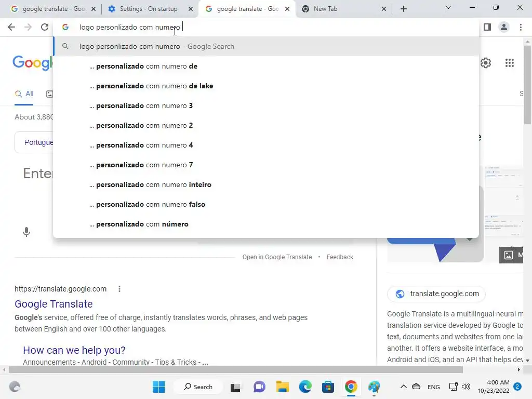Click the translate.google.com chip in knowledge panel
Viewport: 532px width, 399px height.
(436, 294)
